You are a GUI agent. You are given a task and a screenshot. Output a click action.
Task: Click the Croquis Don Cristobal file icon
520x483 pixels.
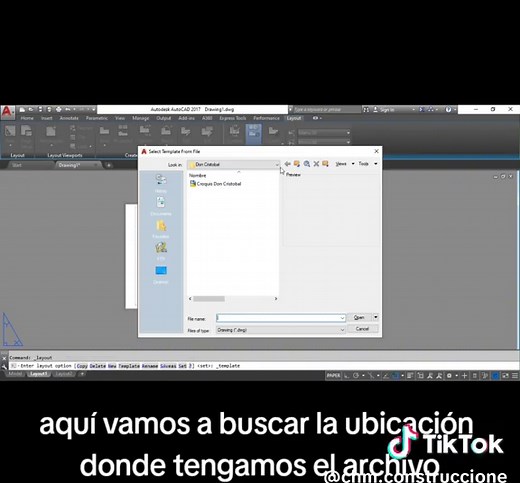pyautogui.click(x=193, y=184)
